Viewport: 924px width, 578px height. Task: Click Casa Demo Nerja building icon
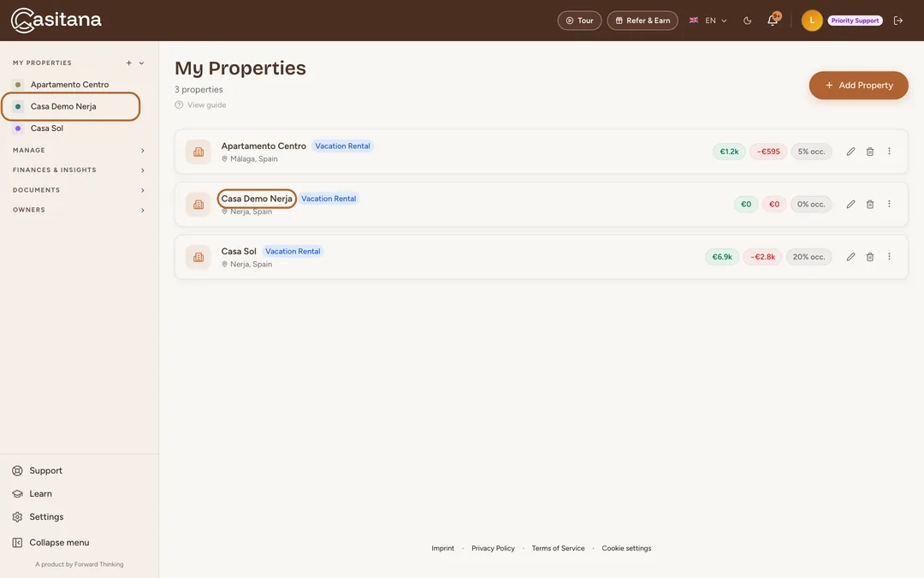198,204
